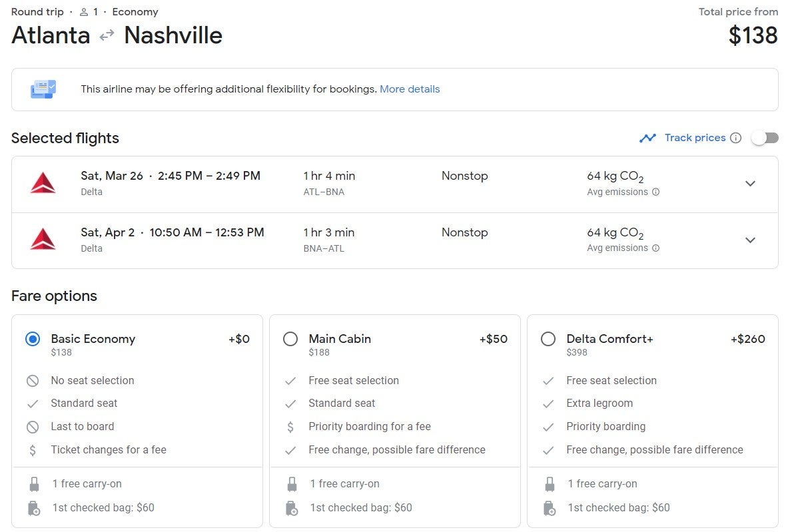
Task: Click the Track prices info icon
Action: pos(735,138)
